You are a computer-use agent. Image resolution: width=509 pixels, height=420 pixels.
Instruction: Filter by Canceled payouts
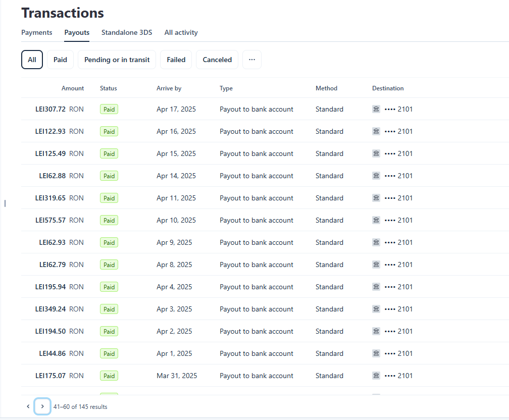217,60
